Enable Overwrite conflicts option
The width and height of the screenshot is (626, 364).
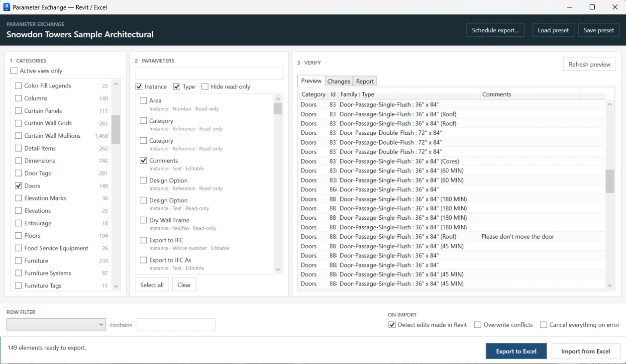coord(478,325)
